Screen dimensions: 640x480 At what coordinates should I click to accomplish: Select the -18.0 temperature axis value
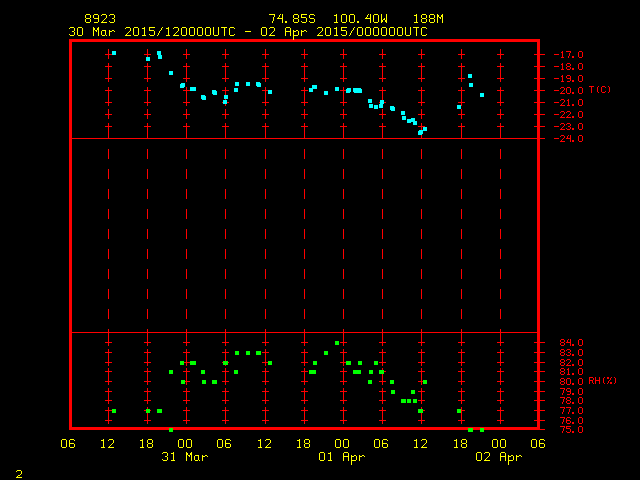[x=569, y=67]
